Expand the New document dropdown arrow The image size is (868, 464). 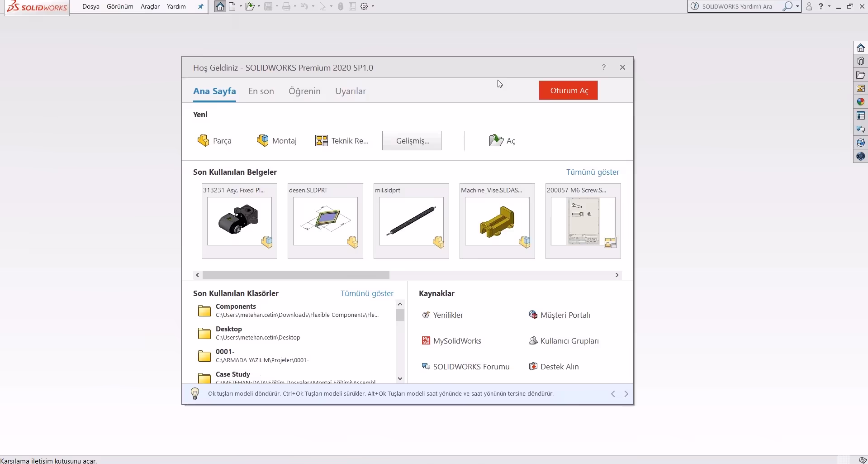[241, 6]
